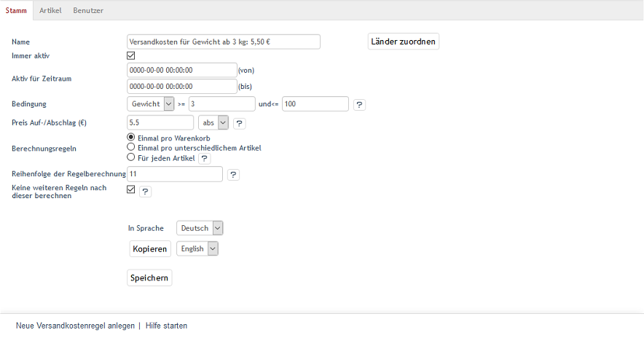
Task: Click help icon beside Preis abs dropdown
Action: click(239, 124)
